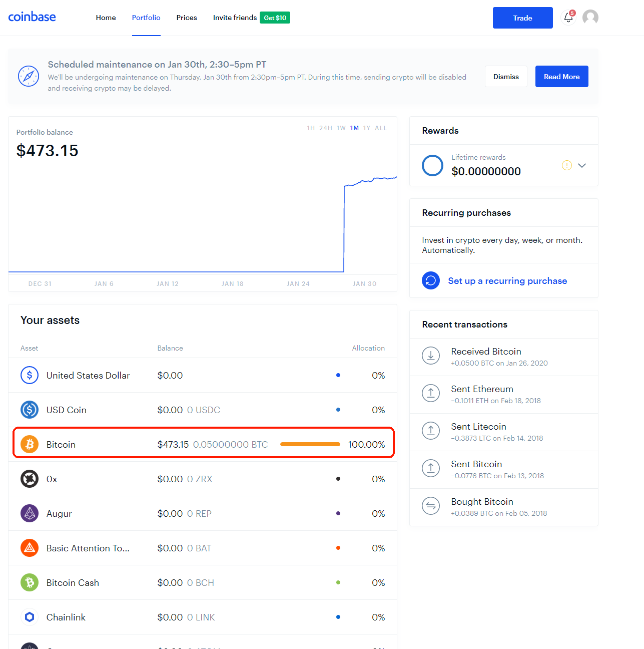The height and width of the screenshot is (649, 644).
Task: Click the Sent Litecoin upload icon
Action: pyautogui.click(x=431, y=431)
